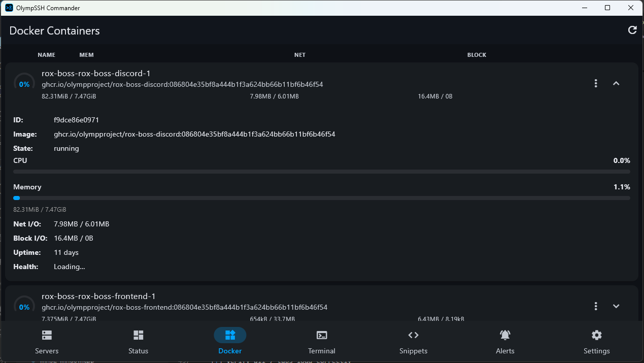Click the Memory usage progress bar
Image resolution: width=644 pixels, height=363 pixels.
tap(322, 198)
